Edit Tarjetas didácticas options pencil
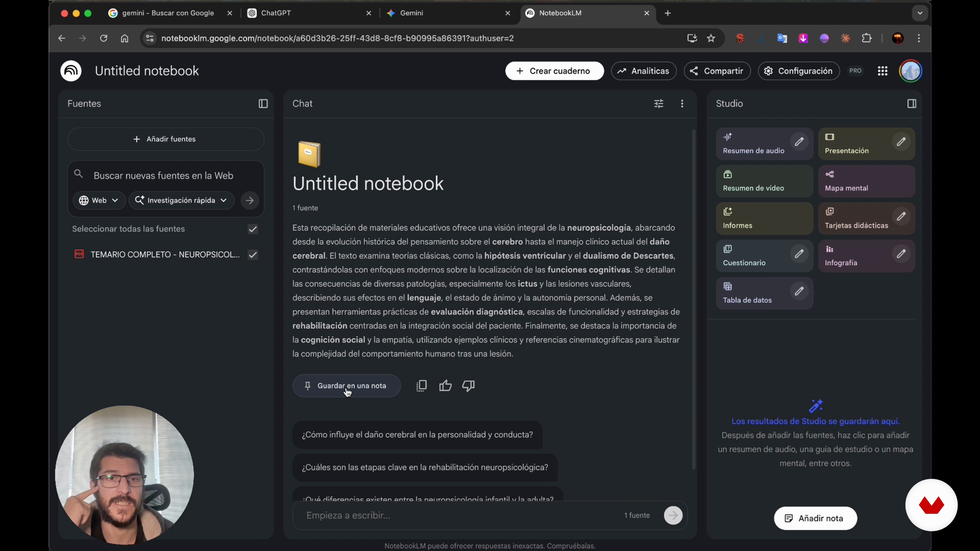This screenshot has width=980, height=551. point(901,216)
